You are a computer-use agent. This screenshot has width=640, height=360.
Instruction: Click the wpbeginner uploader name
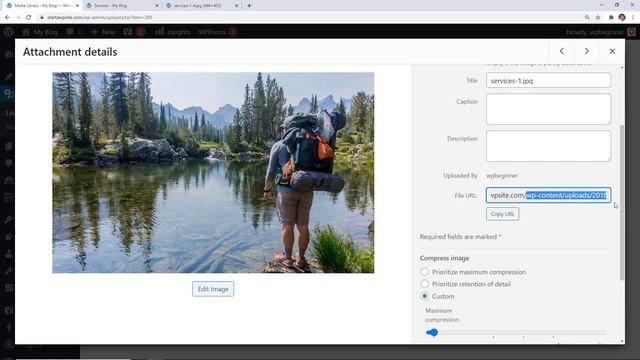[x=502, y=176]
